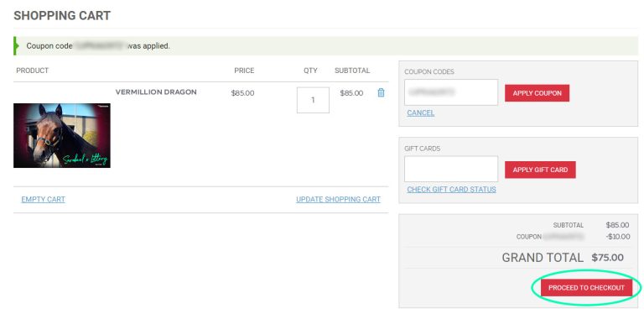Click the Grand Total $75.00 amount
This screenshot has height=314, width=644.
pyautogui.click(x=607, y=258)
